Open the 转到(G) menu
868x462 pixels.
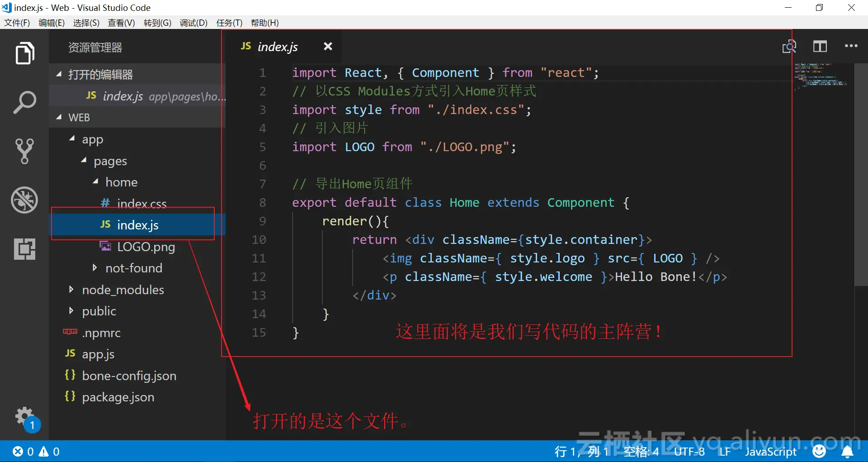157,23
